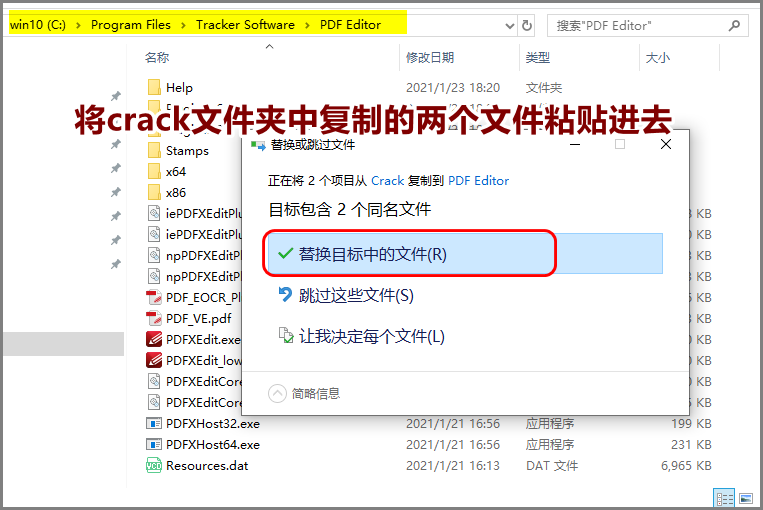
Task: Select the PDF_VE.pdf file icon
Action: click(x=154, y=318)
